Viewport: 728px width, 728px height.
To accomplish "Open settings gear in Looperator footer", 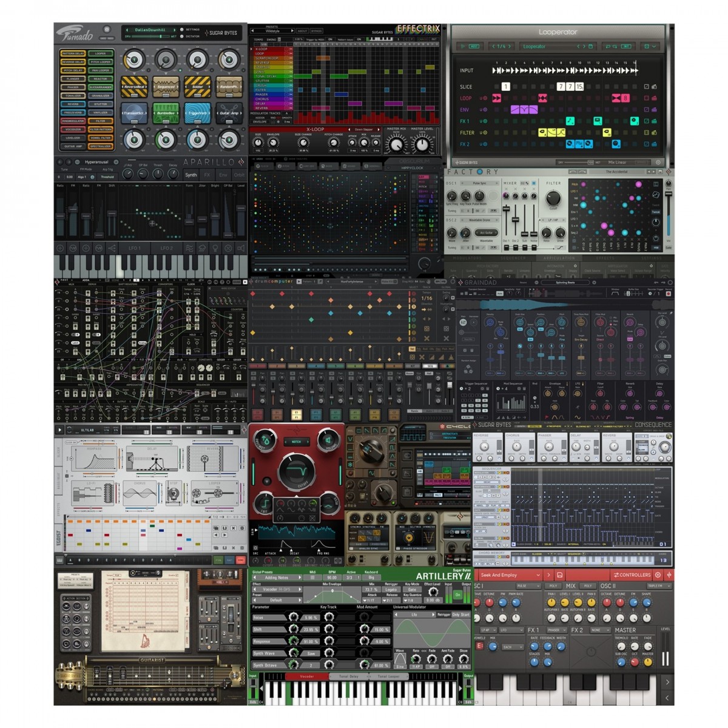I will click(x=658, y=163).
